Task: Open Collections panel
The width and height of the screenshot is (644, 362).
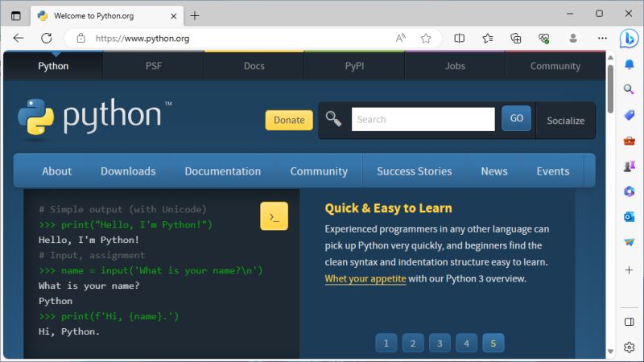Action: (516, 39)
